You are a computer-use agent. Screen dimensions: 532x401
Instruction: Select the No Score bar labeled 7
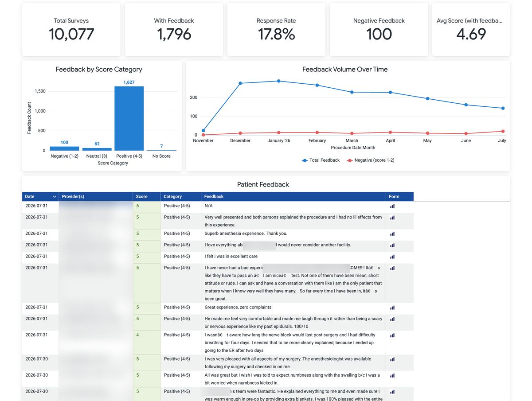(161, 150)
